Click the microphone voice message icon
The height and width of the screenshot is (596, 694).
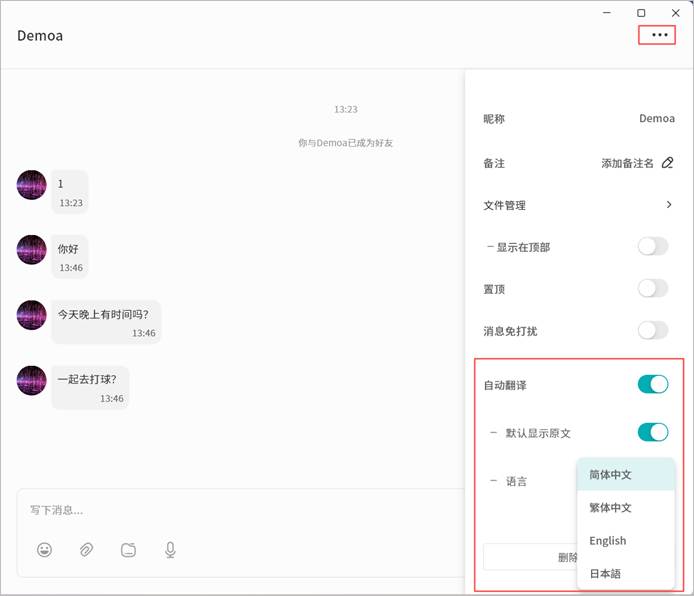171,549
